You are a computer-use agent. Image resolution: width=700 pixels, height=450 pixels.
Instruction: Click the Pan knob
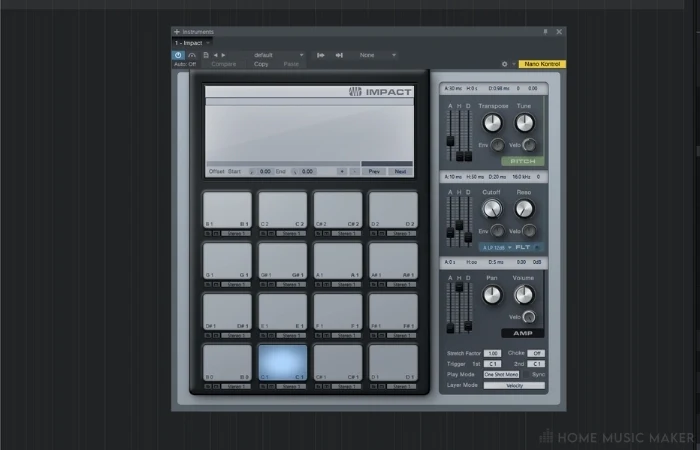[492, 295]
